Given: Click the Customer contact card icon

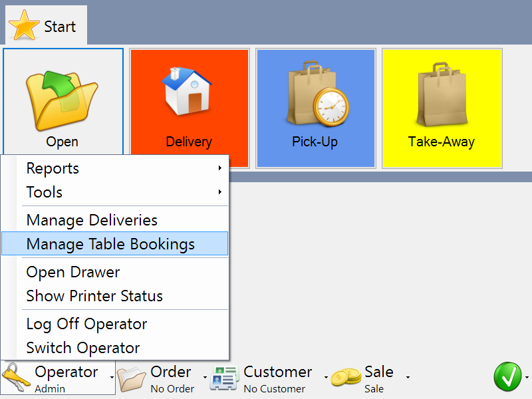Looking at the screenshot, I should tap(225, 378).
